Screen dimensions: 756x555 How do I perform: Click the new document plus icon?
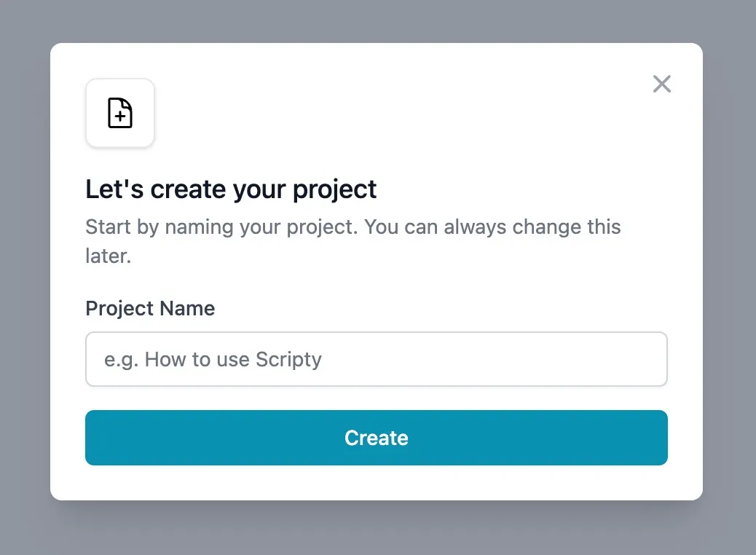120,114
